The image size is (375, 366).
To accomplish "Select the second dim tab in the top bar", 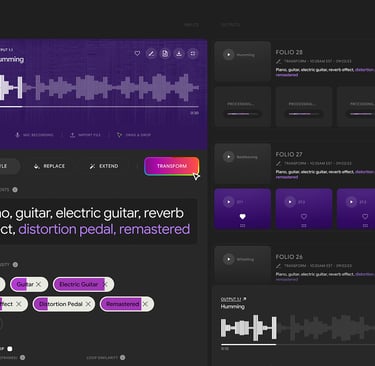I will point(230,25).
